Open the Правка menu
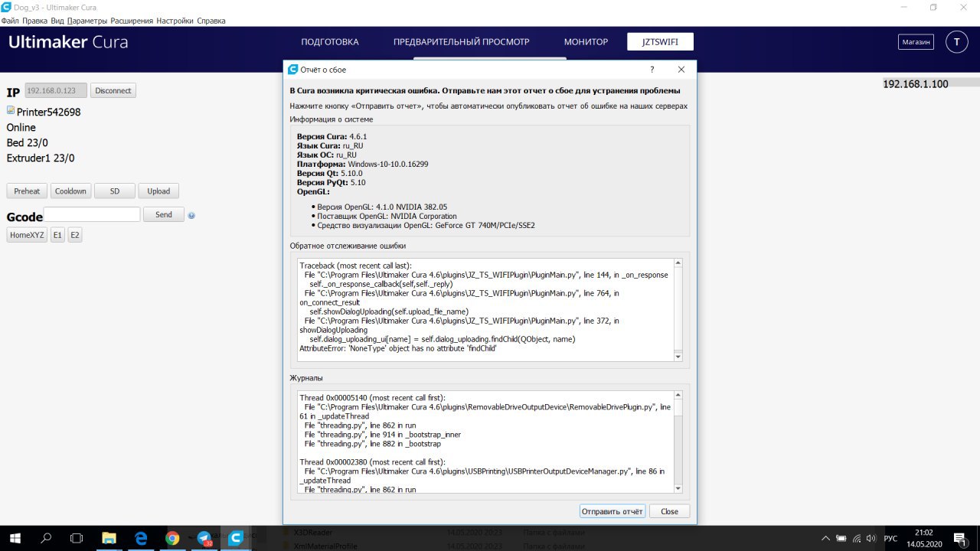The height and width of the screenshot is (551, 980). pyautogui.click(x=34, y=21)
